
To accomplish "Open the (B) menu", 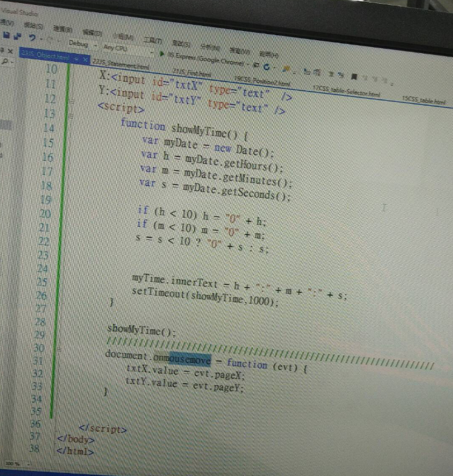I will click(63, 29).
